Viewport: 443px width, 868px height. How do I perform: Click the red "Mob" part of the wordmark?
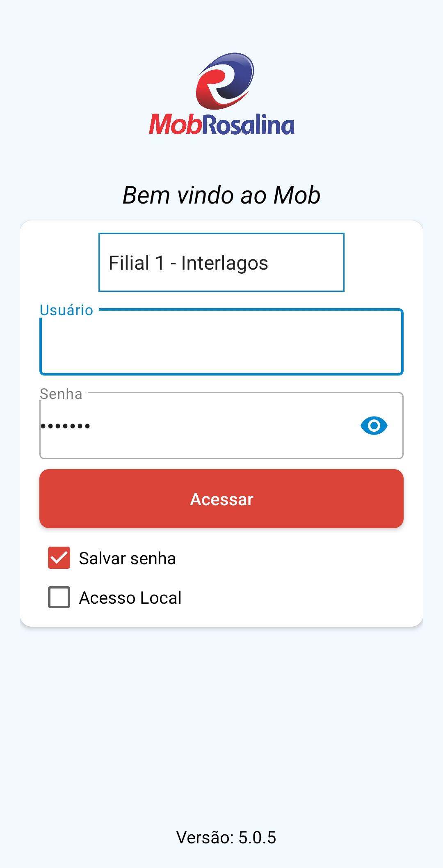click(175, 125)
